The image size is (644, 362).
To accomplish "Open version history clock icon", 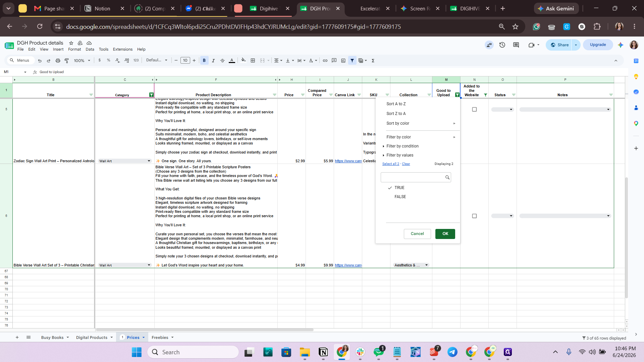I will point(502,45).
